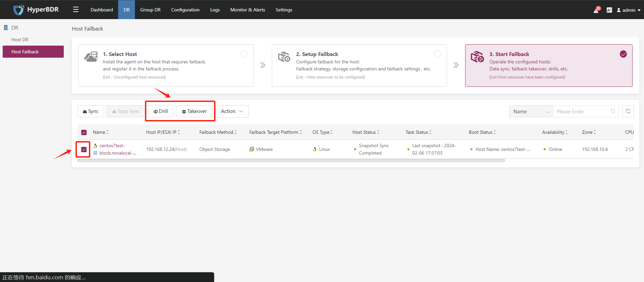
Task: Click the Online availability status
Action: click(x=555, y=149)
